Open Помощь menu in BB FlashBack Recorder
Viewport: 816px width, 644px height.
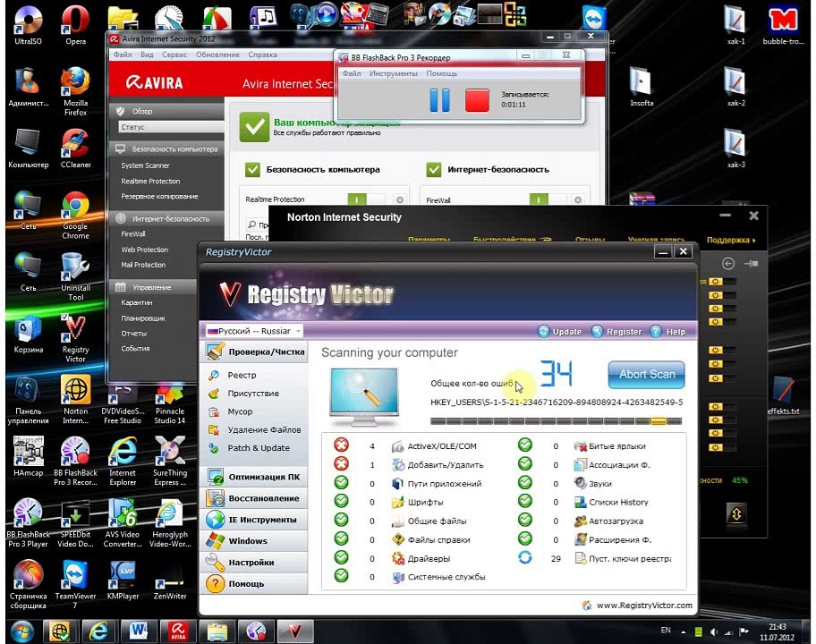[441, 74]
